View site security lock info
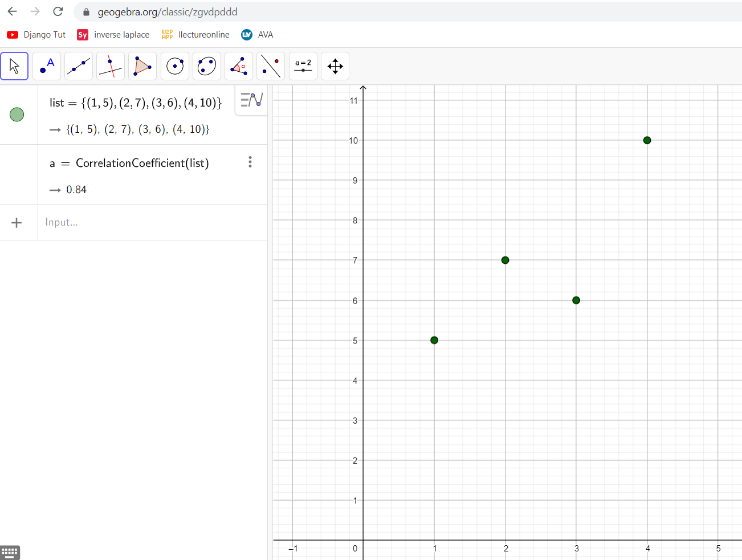 (x=86, y=12)
